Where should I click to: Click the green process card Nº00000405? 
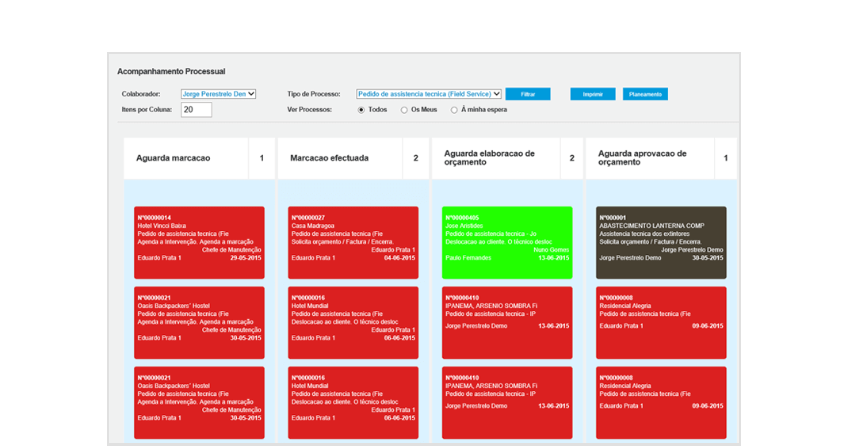coord(507,242)
